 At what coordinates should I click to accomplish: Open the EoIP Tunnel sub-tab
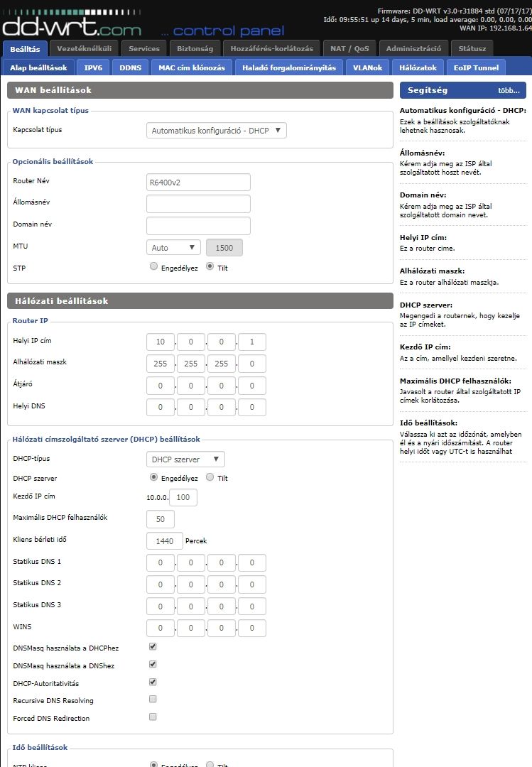tap(476, 67)
